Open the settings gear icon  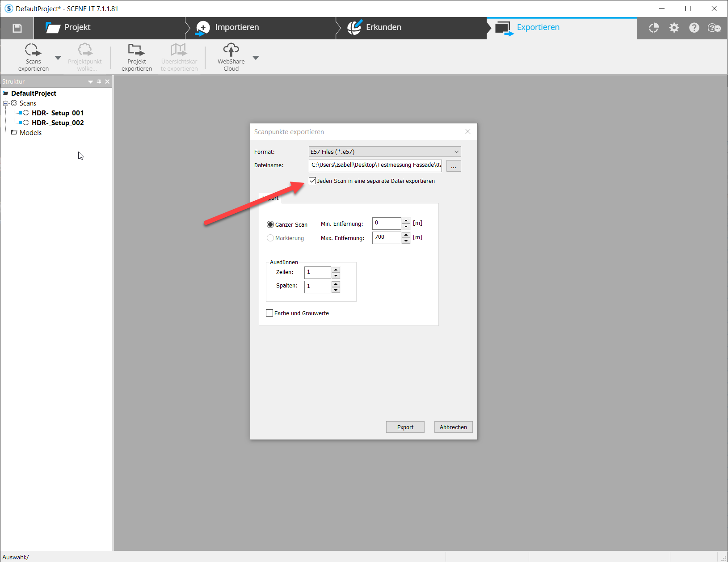(x=674, y=28)
